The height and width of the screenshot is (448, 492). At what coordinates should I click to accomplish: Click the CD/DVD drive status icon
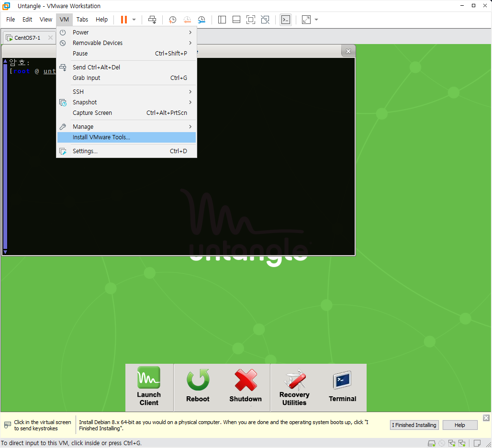point(441,443)
